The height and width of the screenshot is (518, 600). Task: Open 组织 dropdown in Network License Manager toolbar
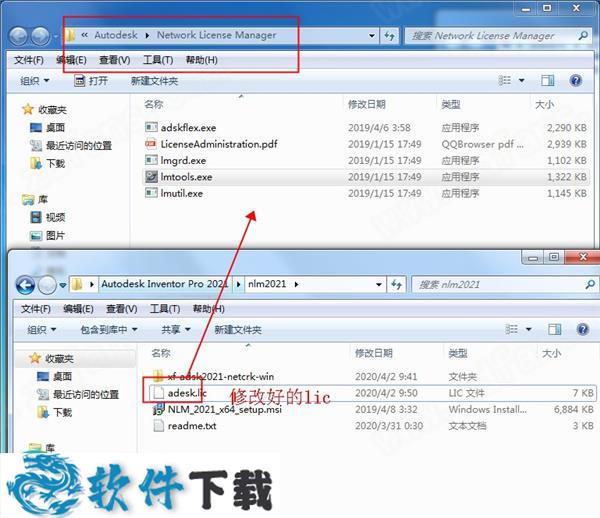[34, 81]
